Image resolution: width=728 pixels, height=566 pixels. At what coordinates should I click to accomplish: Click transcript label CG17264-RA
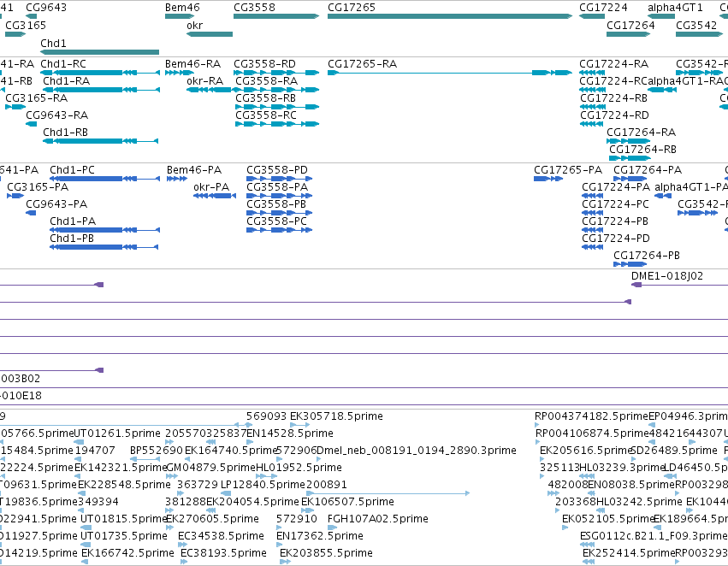642,133
